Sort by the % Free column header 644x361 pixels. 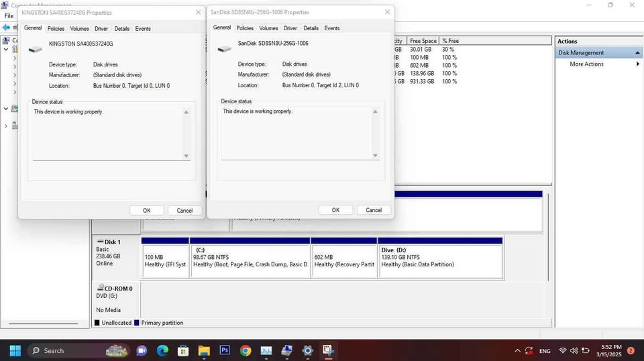click(451, 41)
